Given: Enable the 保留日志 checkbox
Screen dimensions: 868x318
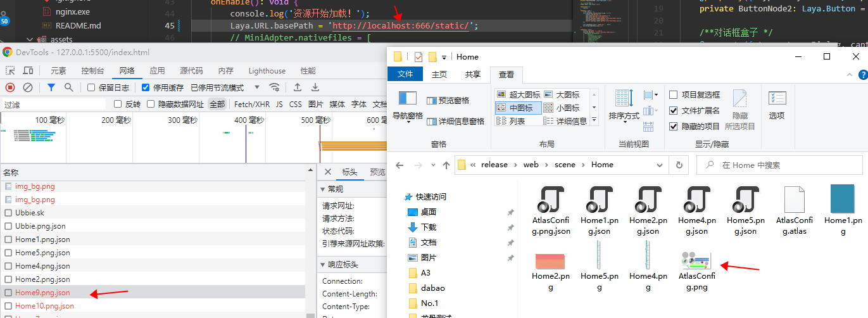Looking at the screenshot, I should point(91,87).
